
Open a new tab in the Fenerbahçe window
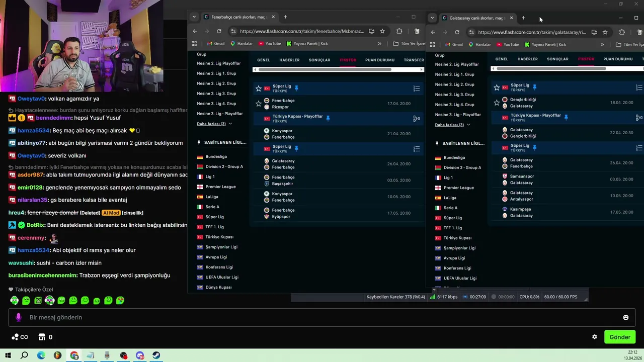285,17
